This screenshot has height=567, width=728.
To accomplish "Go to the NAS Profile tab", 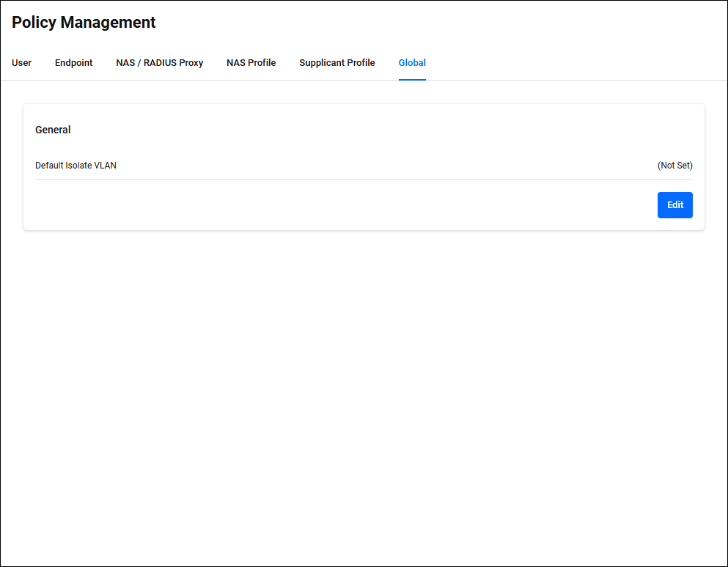I will [x=251, y=63].
